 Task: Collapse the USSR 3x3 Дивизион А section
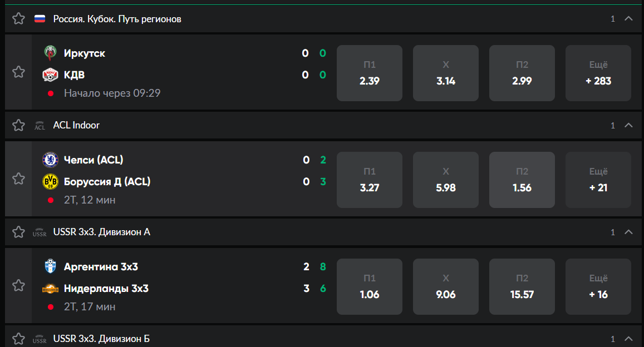click(628, 232)
